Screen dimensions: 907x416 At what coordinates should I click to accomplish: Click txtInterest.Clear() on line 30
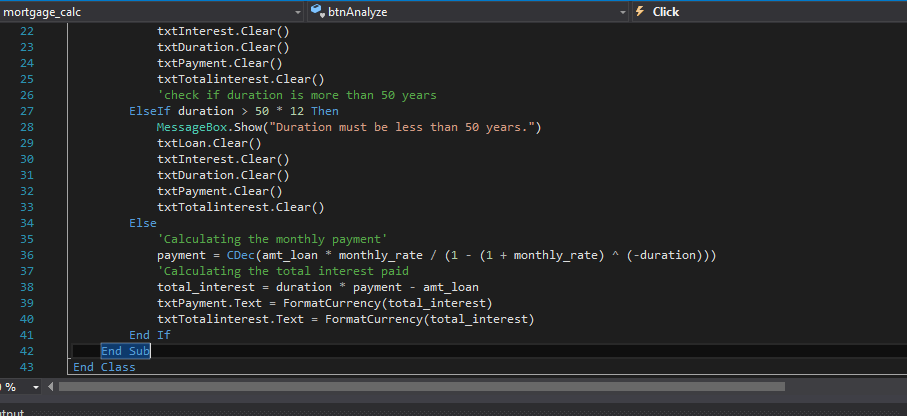click(223, 159)
